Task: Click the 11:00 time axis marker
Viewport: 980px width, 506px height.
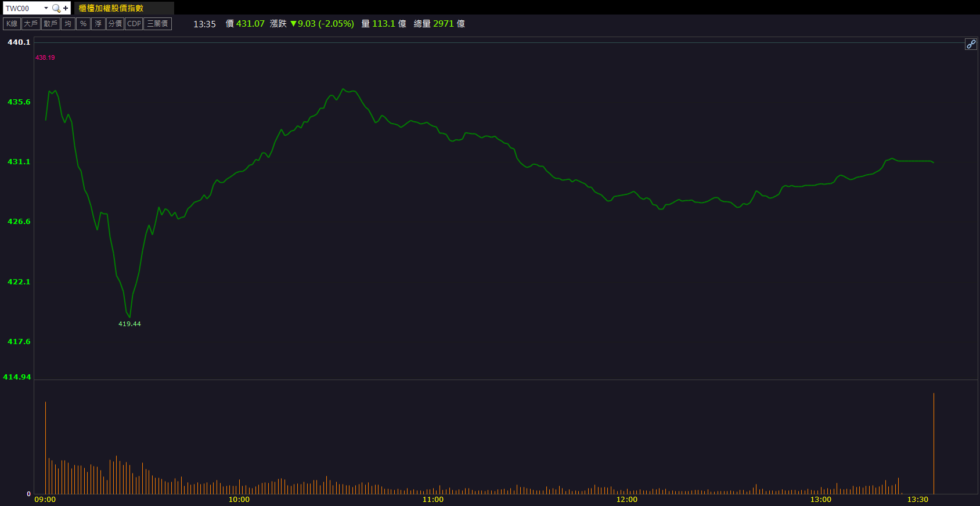Action: point(433,499)
